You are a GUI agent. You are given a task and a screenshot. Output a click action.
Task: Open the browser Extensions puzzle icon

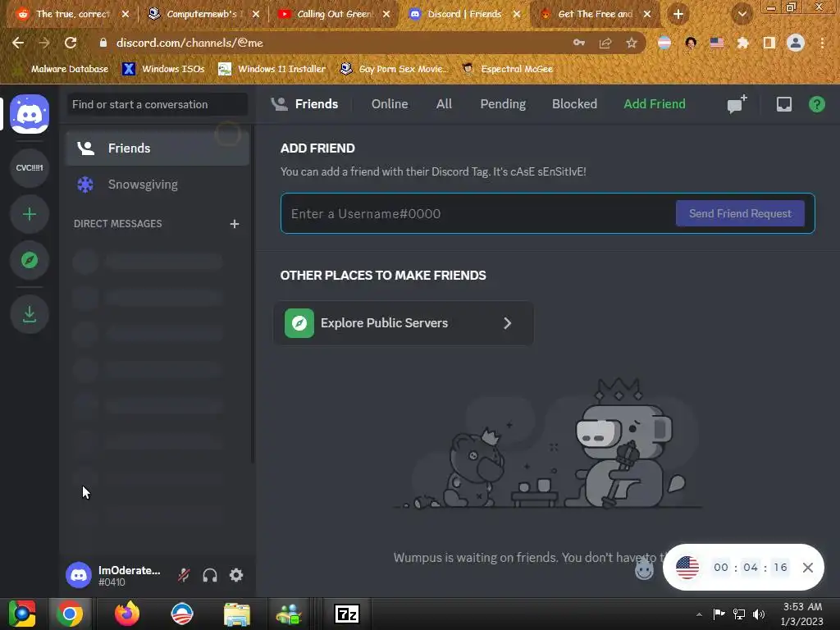pyautogui.click(x=742, y=43)
